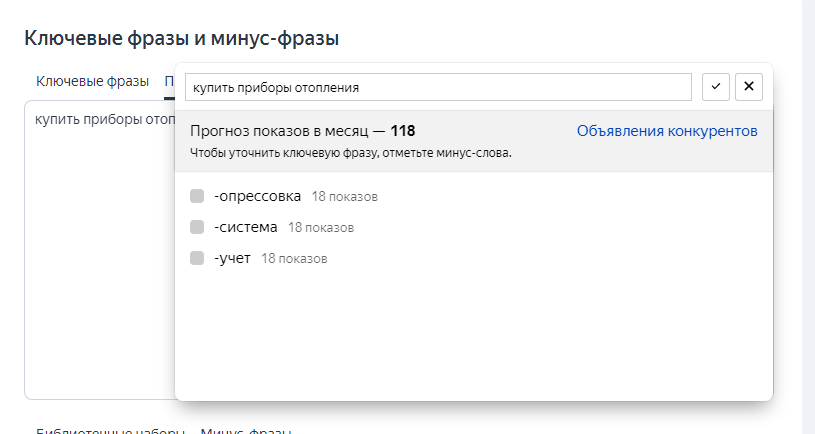Click the 'Ключевые фразы и минус-фразы' heading
This screenshot has height=434, width=815.
pyautogui.click(x=181, y=38)
